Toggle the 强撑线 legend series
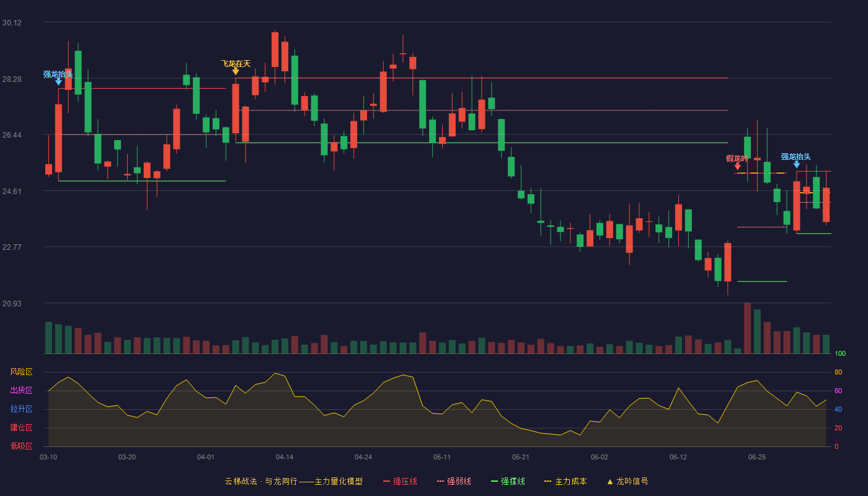 click(508, 481)
